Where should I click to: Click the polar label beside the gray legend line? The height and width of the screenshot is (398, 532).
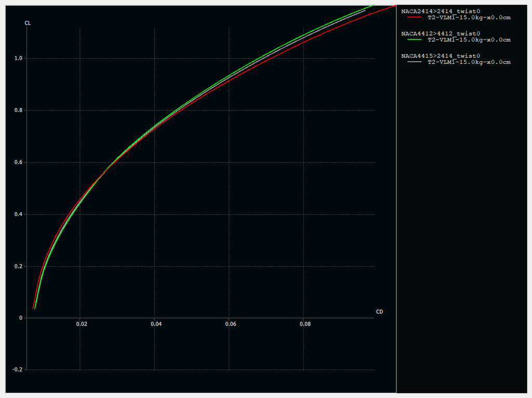pos(469,62)
